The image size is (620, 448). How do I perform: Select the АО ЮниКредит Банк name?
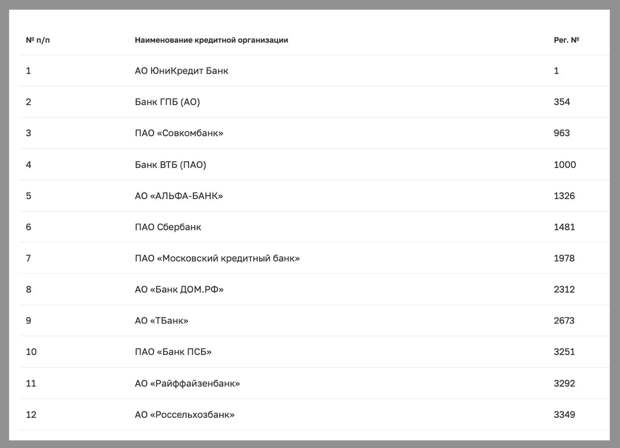tap(181, 71)
